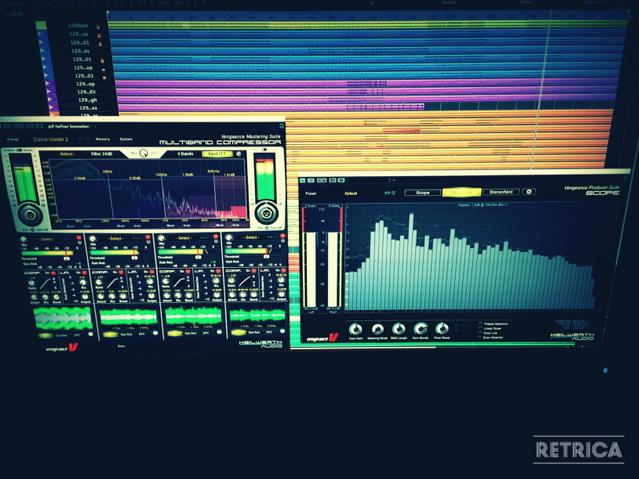The width and height of the screenshot is (639, 479).
Task: Click band 4 mix knob at top-left
Action: [x=229, y=238]
